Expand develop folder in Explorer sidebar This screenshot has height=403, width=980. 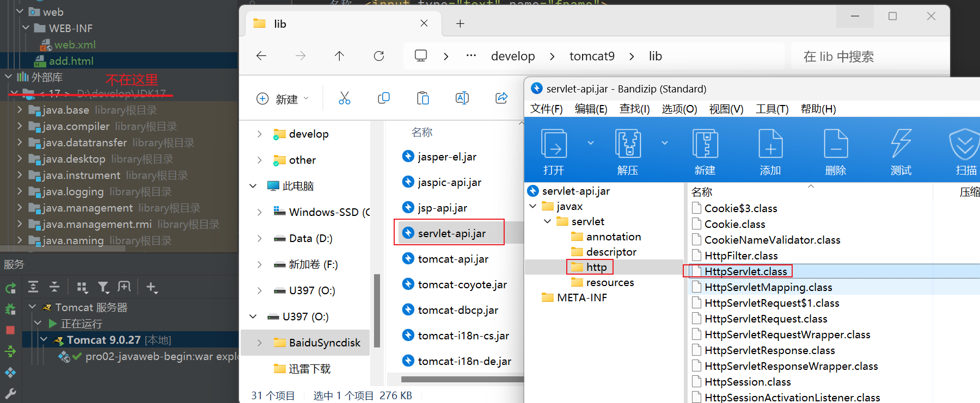(260, 134)
